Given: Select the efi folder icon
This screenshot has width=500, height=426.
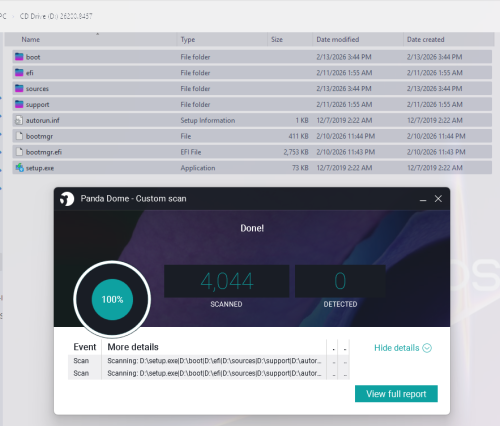Looking at the screenshot, I should [19, 73].
